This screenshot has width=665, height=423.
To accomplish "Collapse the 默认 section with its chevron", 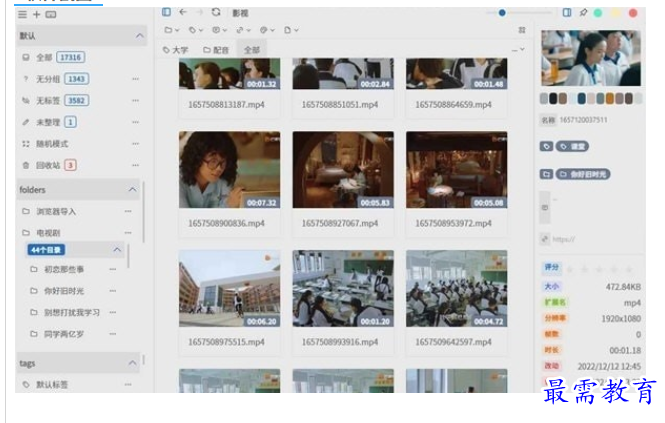I will coord(139,36).
